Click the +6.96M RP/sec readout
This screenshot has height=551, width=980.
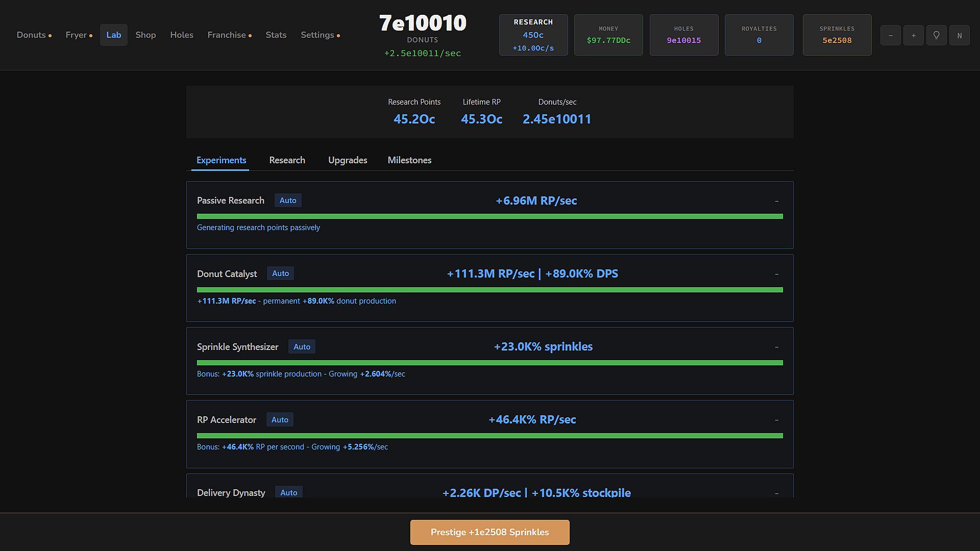[536, 201]
